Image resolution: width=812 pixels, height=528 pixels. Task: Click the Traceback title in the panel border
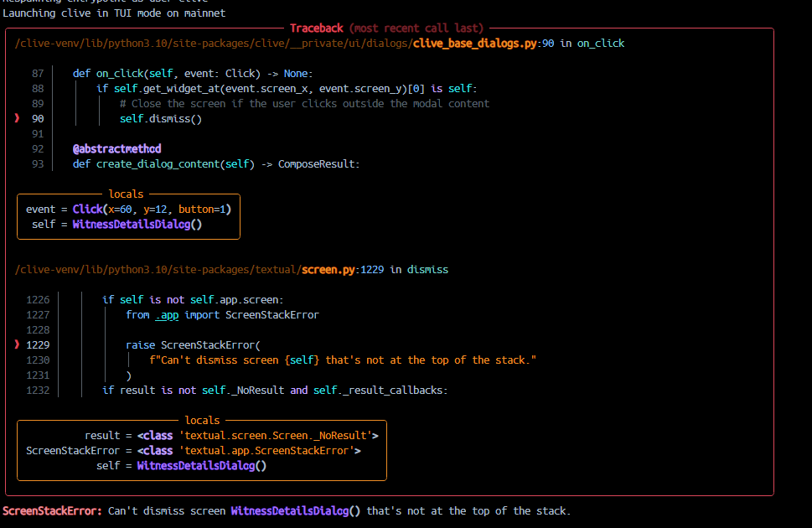click(x=386, y=28)
